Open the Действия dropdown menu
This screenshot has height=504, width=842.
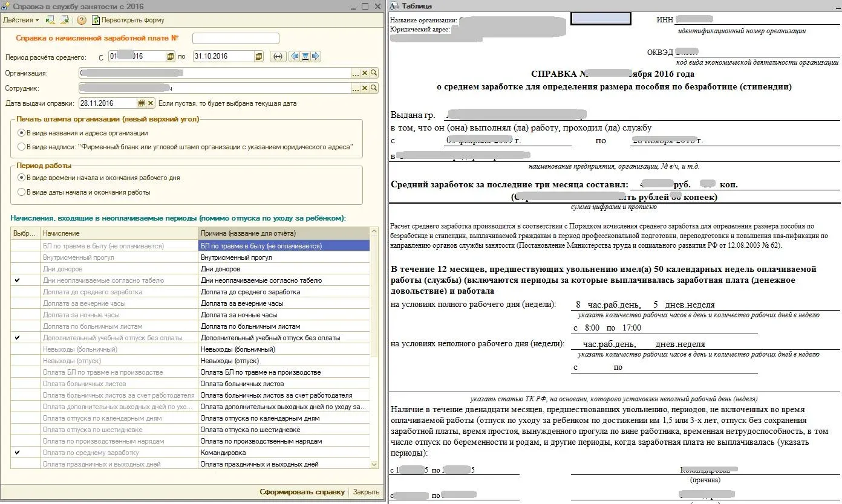pyautogui.click(x=21, y=20)
